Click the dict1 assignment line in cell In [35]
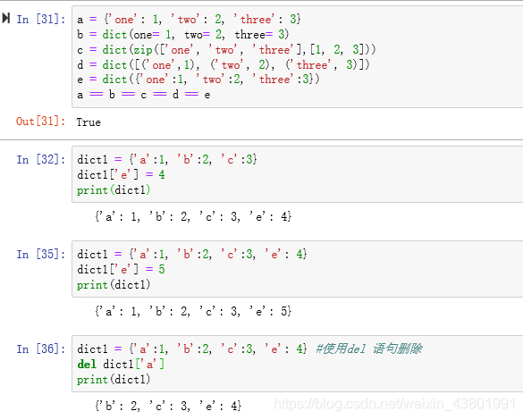The width and height of the screenshot is (523, 420). coord(192,254)
